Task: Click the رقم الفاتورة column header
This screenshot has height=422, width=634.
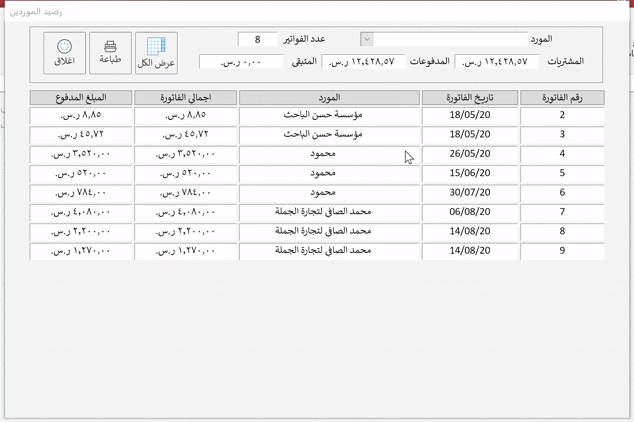Action: (562, 98)
